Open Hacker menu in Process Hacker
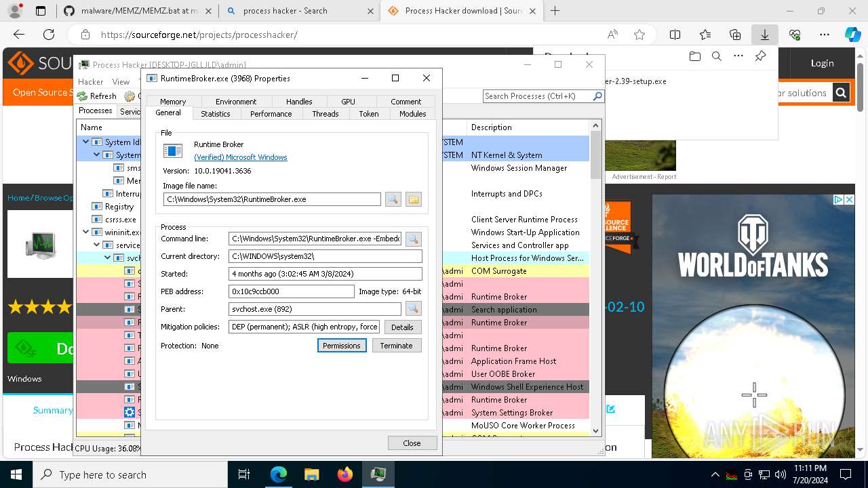Viewport: 868px width, 488px height. pos(90,81)
